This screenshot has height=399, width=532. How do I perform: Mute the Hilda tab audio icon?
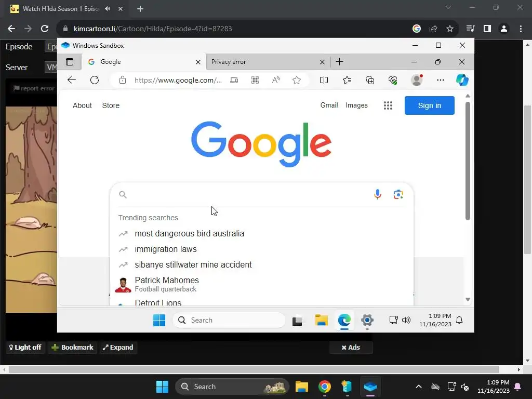click(108, 9)
